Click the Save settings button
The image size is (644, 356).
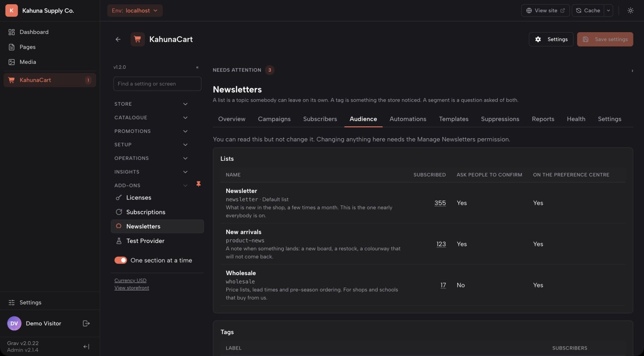[605, 40]
